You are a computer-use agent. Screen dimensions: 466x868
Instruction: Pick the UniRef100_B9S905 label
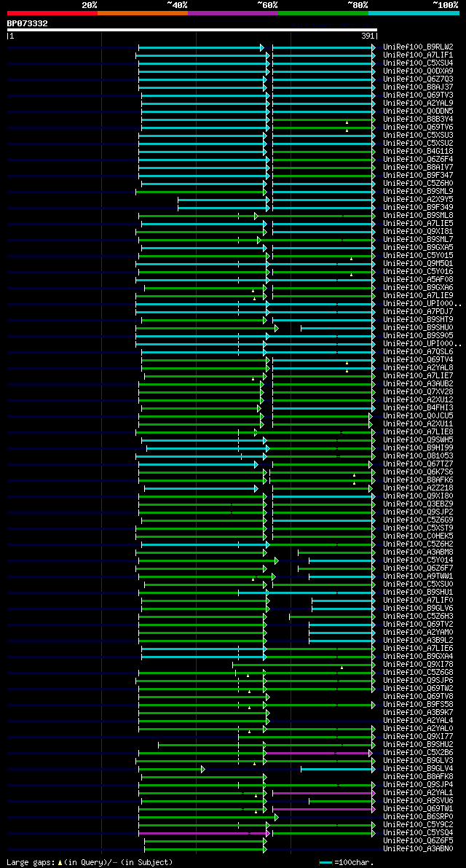[x=418, y=336]
